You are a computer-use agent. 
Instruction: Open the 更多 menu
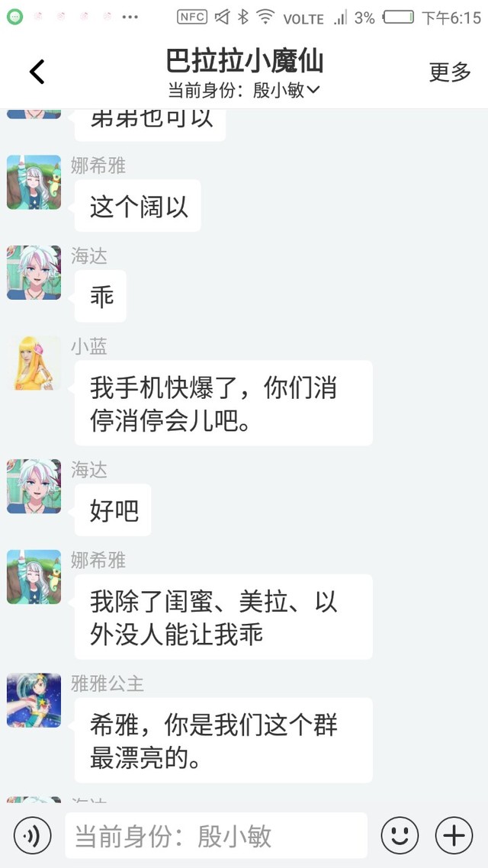click(x=450, y=72)
